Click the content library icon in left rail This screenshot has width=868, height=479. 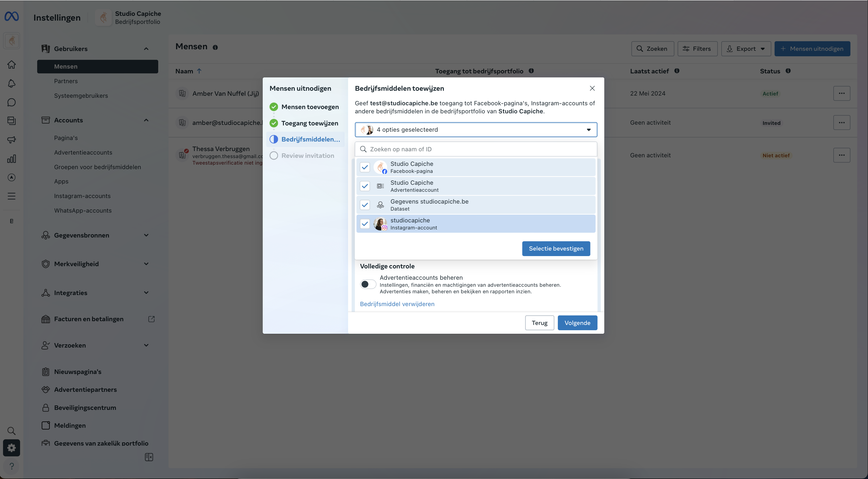click(12, 121)
